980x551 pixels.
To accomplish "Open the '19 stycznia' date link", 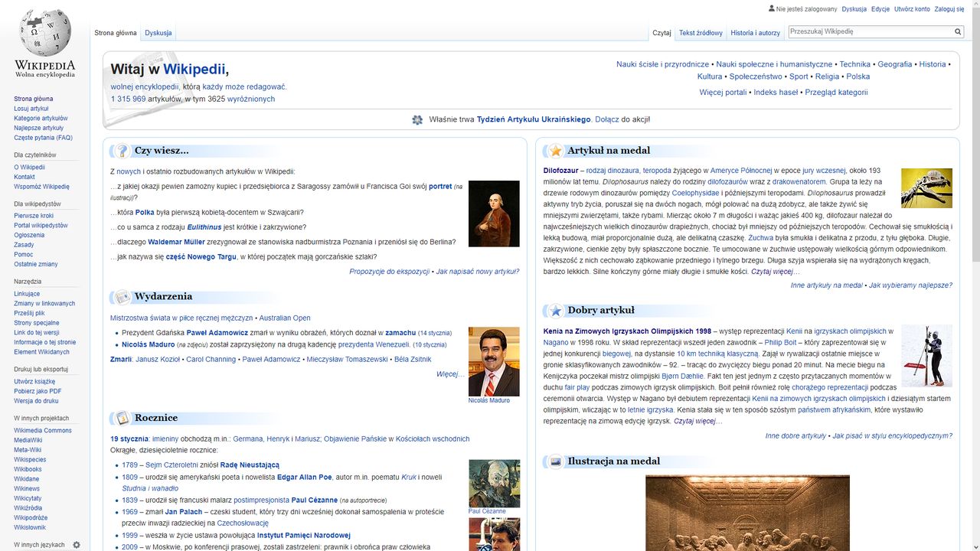I will [129, 439].
